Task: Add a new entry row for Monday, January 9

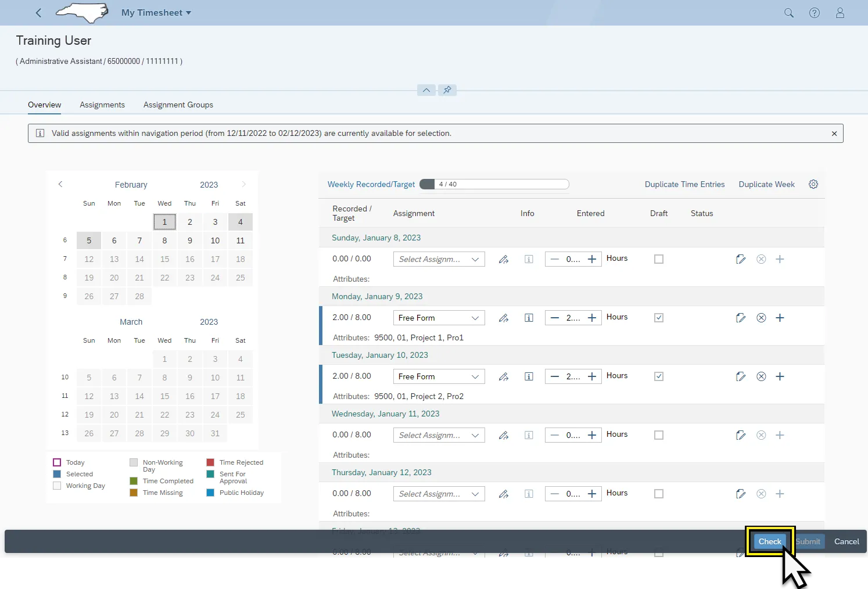Action: [x=780, y=318]
